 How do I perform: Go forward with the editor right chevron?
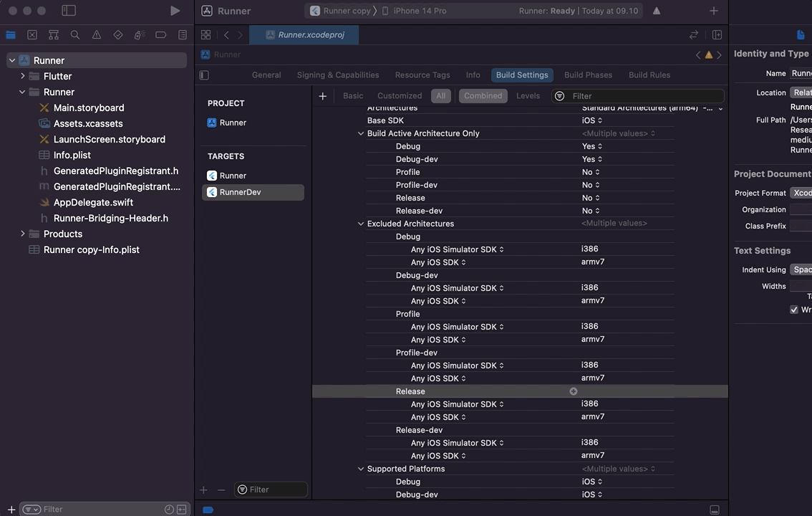[x=240, y=34]
